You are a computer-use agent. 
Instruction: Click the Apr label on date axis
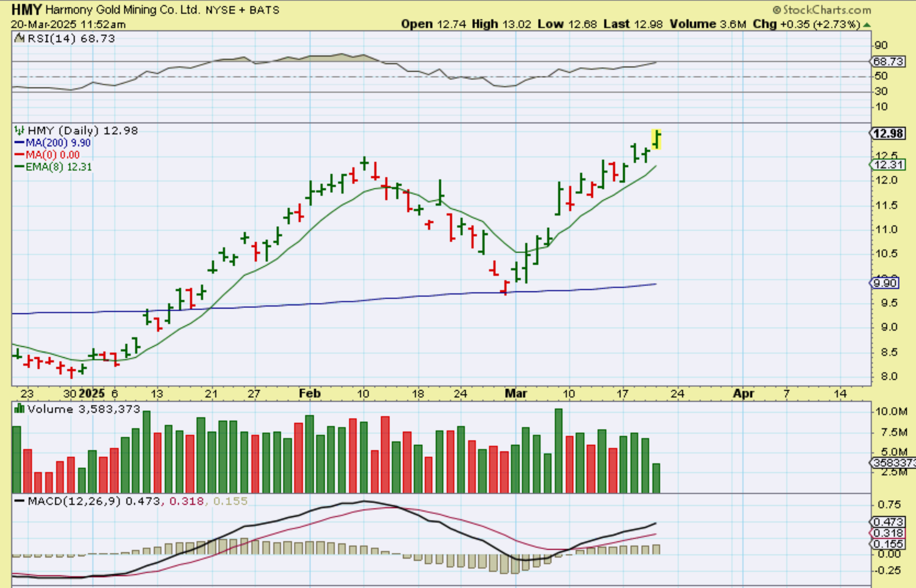click(x=743, y=393)
